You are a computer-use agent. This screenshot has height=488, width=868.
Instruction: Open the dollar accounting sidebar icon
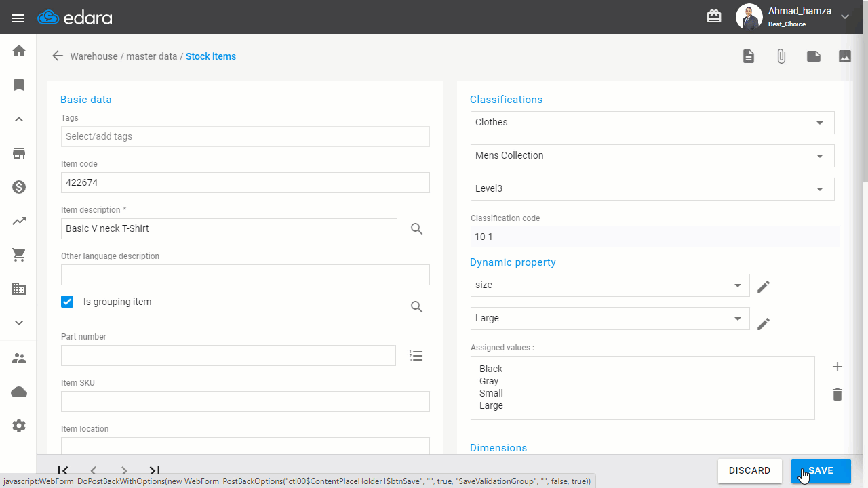click(19, 187)
